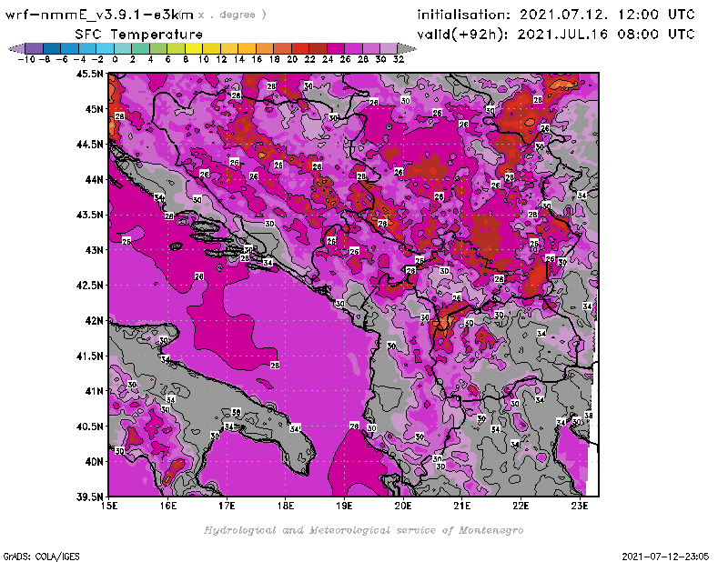
Task: Pick the legend swatch between -6 and -4
Action: tap(69, 49)
